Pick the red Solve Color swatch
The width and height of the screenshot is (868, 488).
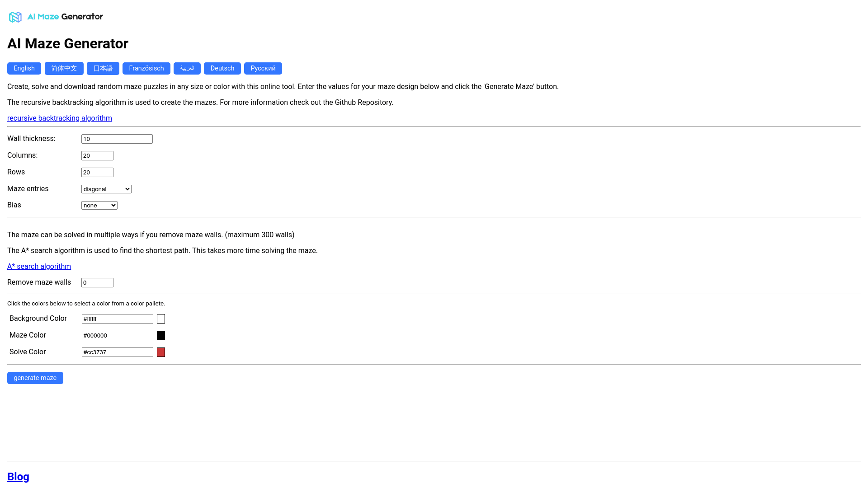pos(161,352)
